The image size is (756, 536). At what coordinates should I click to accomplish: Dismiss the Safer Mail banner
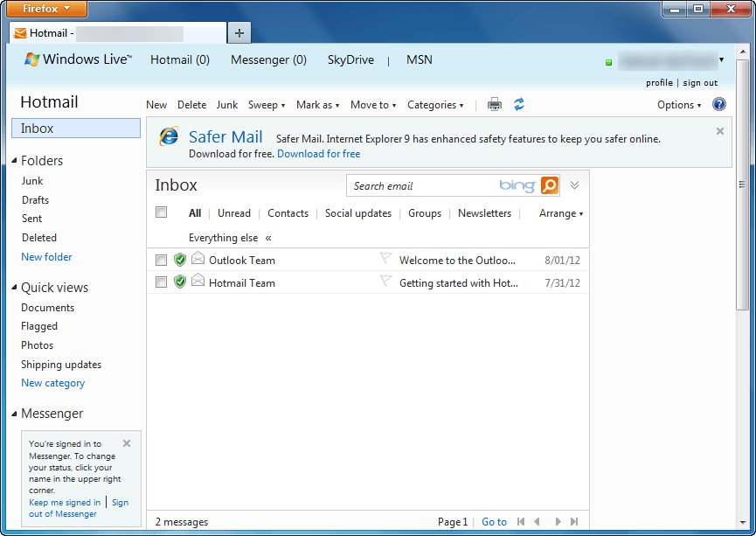pyautogui.click(x=720, y=131)
